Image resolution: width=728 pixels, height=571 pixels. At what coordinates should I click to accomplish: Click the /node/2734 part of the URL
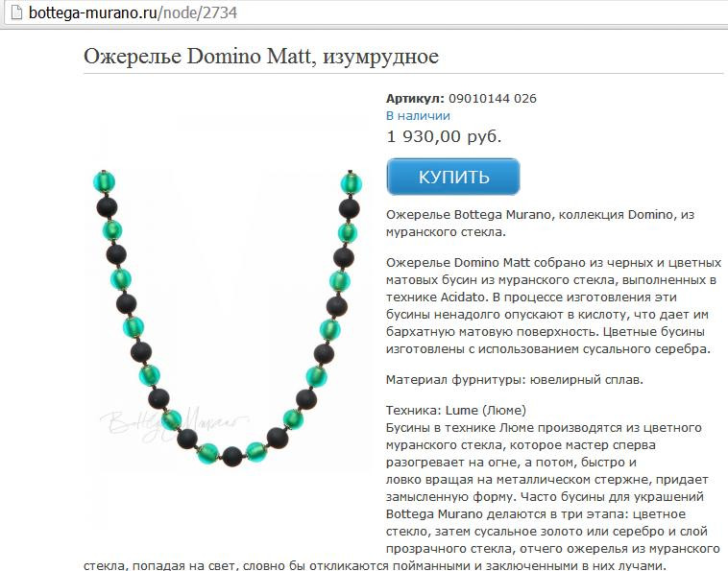pos(197,12)
